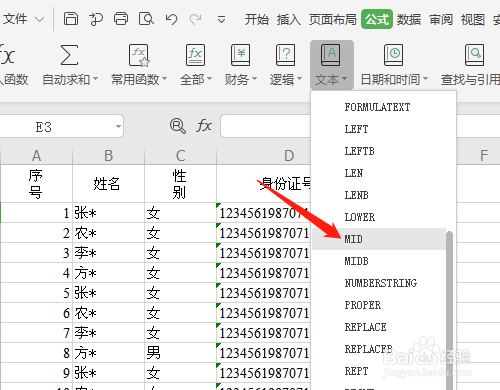Undo the last action
The height and width of the screenshot is (390, 500).
[x=171, y=19]
